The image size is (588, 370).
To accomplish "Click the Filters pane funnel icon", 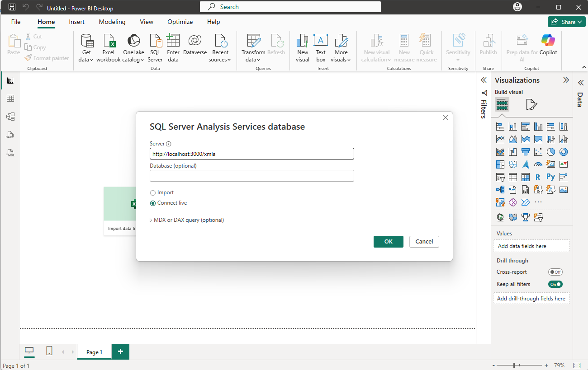I will click(x=484, y=93).
